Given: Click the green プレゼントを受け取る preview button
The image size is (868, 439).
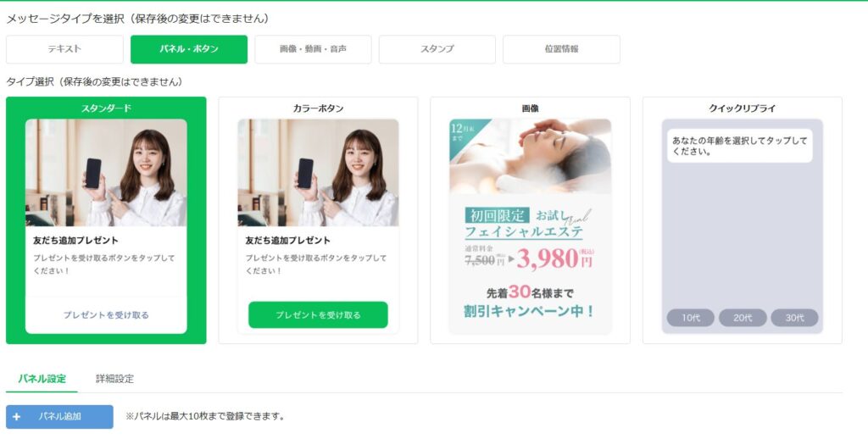Looking at the screenshot, I should pyautogui.click(x=319, y=315).
